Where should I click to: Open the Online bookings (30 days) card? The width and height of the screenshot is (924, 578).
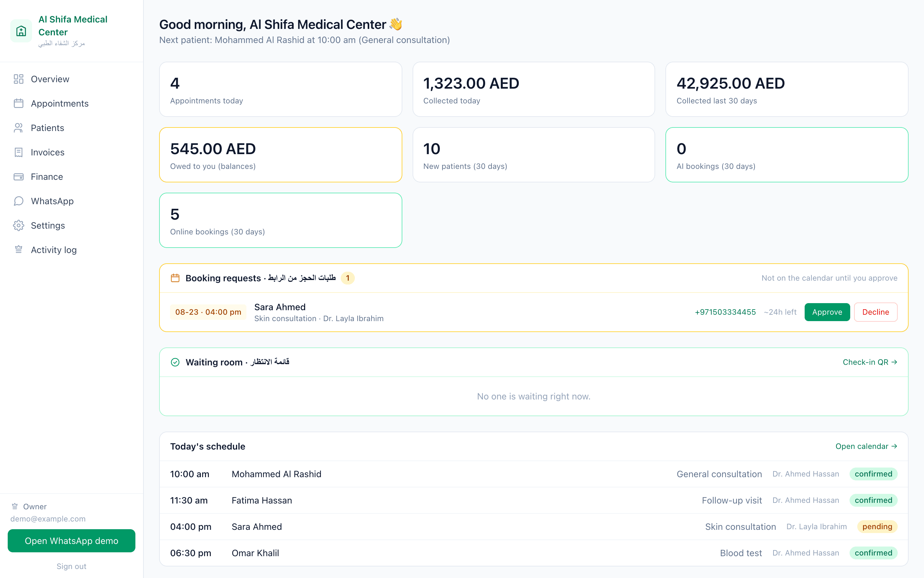coord(281,220)
